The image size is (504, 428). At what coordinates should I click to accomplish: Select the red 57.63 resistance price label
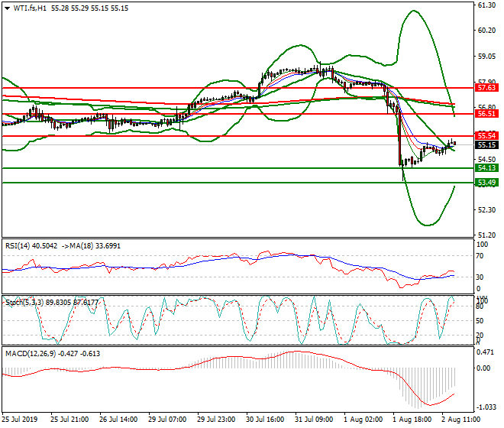pyautogui.click(x=486, y=88)
